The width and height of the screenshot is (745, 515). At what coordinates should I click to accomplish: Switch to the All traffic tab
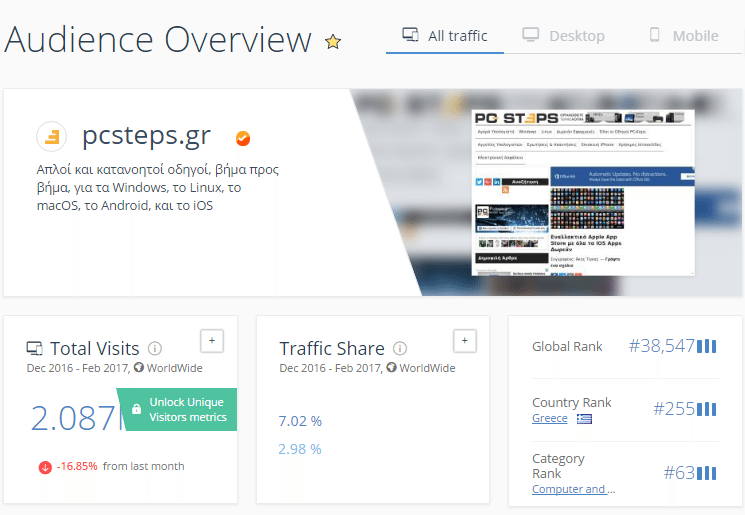[445, 36]
